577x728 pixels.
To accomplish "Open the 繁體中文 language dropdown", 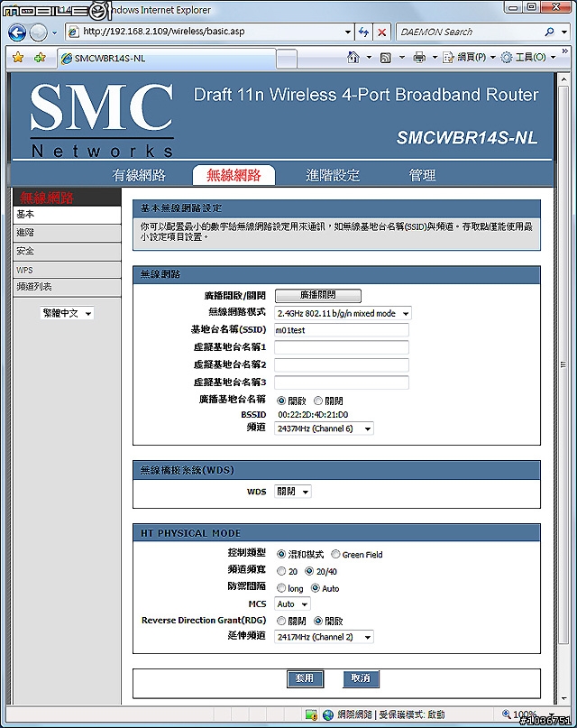I will pos(68,313).
